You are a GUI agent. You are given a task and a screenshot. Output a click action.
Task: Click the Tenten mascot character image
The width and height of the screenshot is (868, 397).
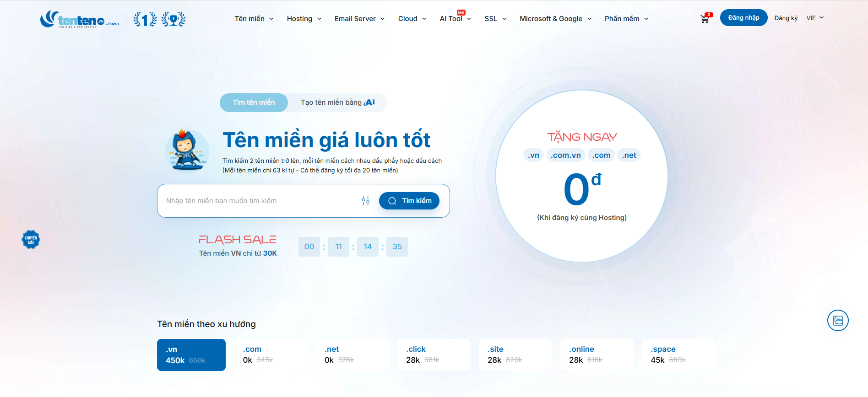pos(187,150)
